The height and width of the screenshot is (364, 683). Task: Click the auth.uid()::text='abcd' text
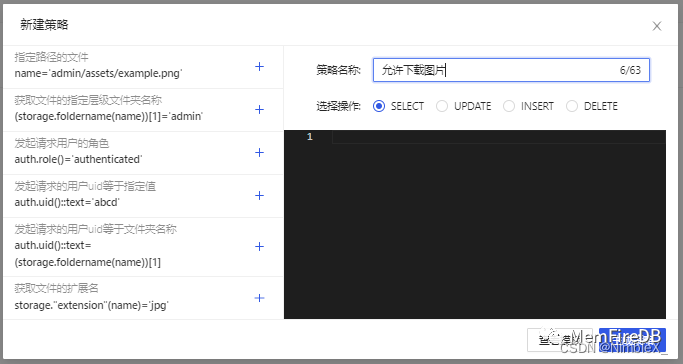[x=67, y=202]
